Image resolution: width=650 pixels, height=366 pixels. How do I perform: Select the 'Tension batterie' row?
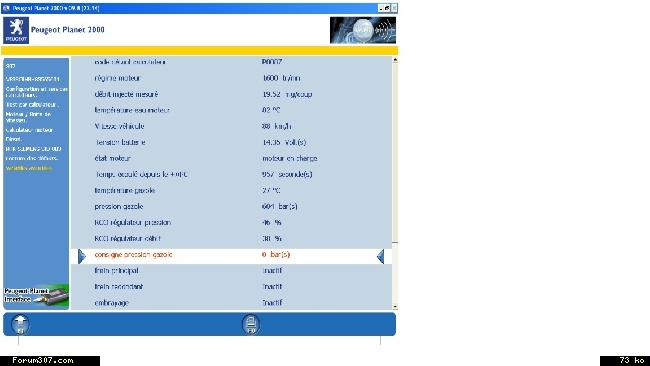[231, 142]
